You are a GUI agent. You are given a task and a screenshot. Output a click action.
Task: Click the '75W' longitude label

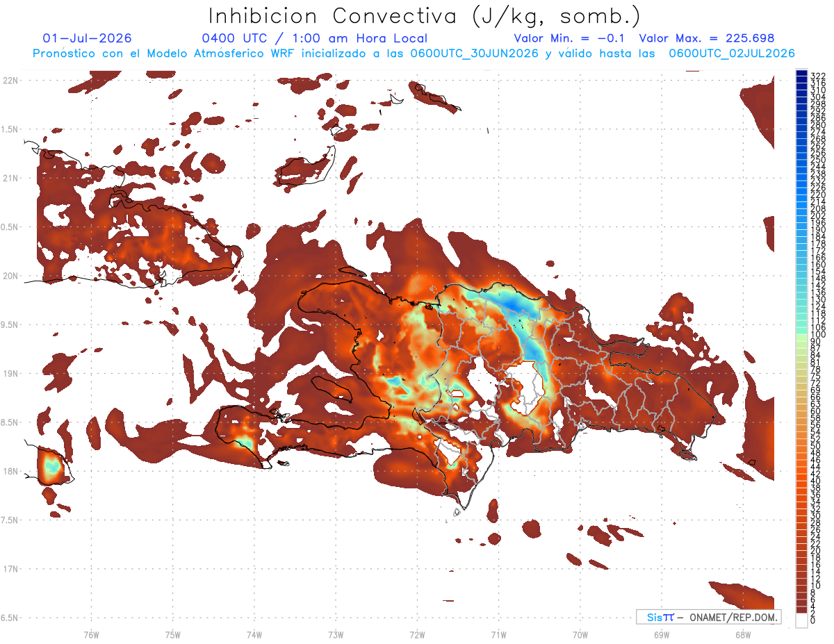pyautogui.click(x=172, y=634)
